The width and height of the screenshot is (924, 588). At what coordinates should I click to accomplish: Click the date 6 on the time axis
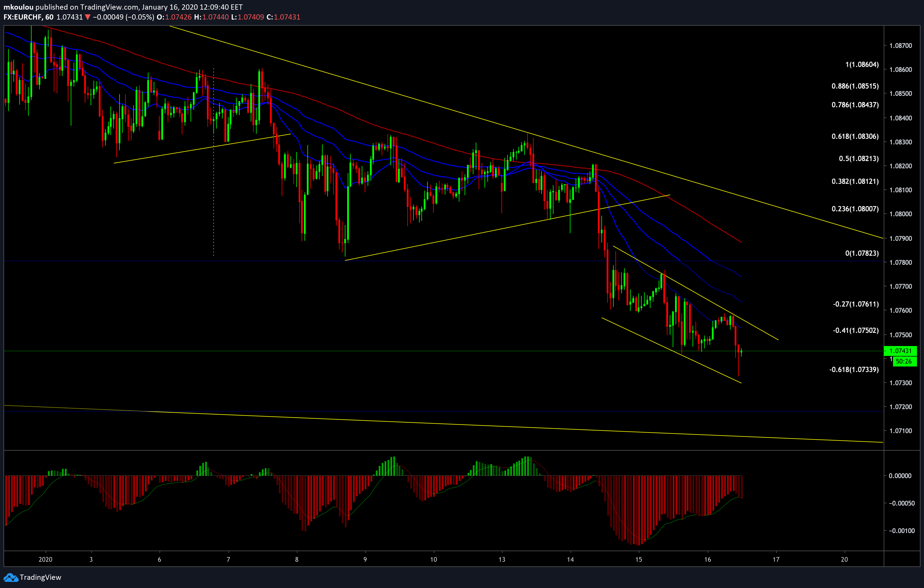[x=159, y=560]
